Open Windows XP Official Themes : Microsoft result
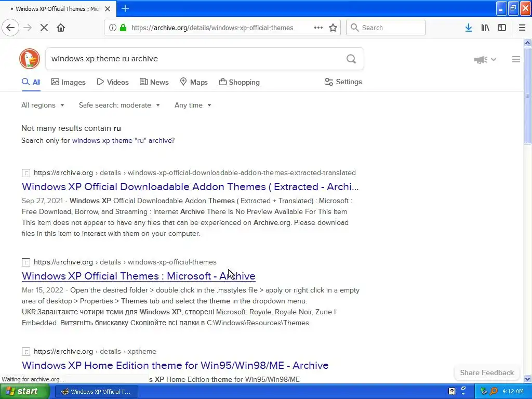 click(138, 276)
